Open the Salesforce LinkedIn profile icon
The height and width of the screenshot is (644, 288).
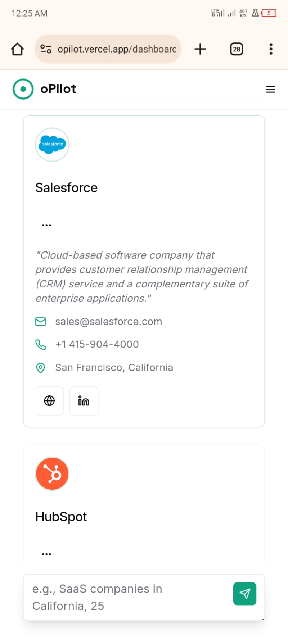tap(84, 401)
